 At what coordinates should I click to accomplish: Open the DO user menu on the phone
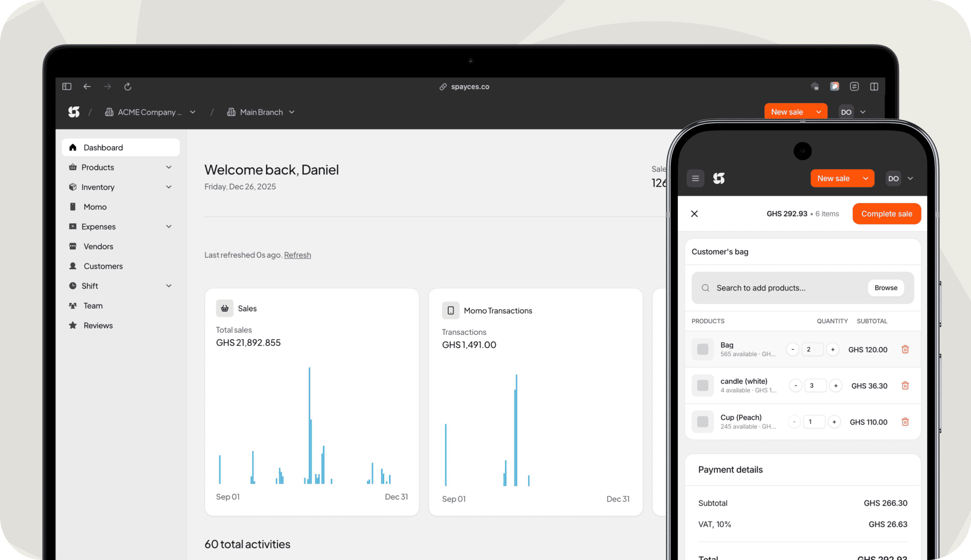tap(900, 178)
